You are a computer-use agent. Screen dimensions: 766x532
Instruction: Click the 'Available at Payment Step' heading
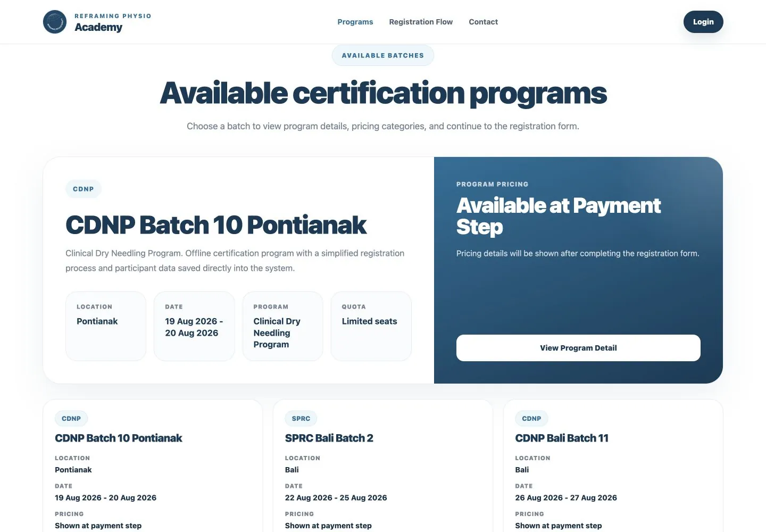(x=559, y=216)
